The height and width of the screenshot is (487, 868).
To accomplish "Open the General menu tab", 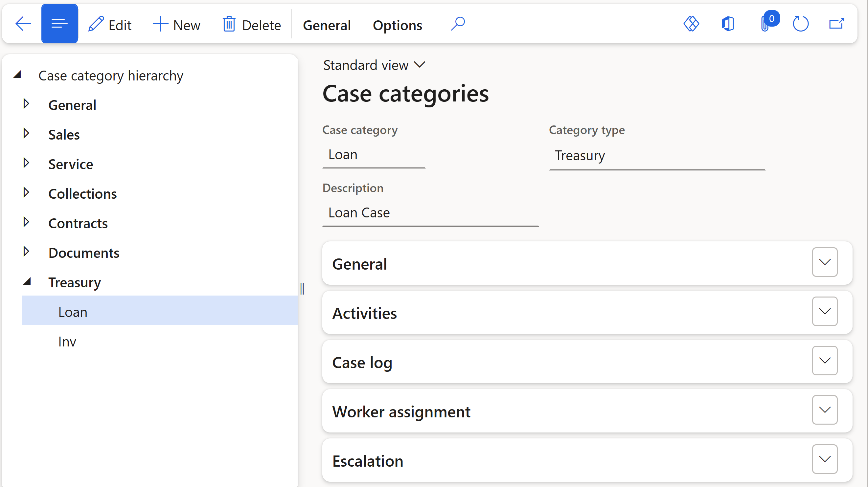I will coord(327,25).
